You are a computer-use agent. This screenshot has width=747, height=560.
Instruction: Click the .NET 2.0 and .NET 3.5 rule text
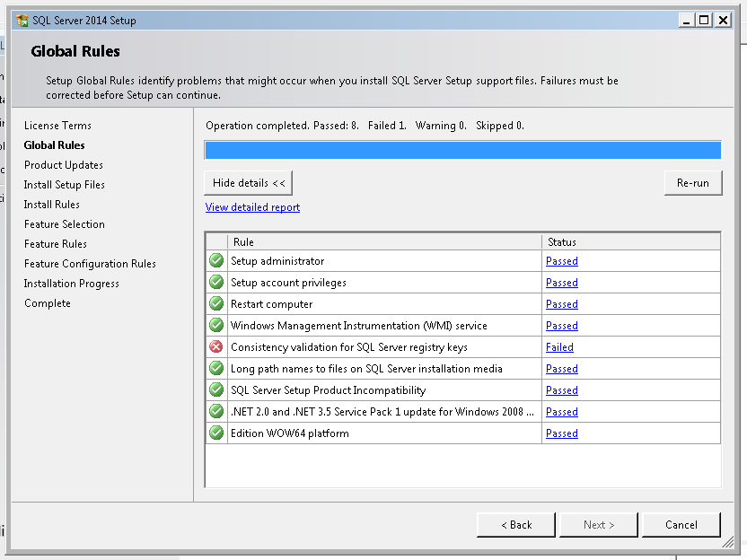[382, 412]
